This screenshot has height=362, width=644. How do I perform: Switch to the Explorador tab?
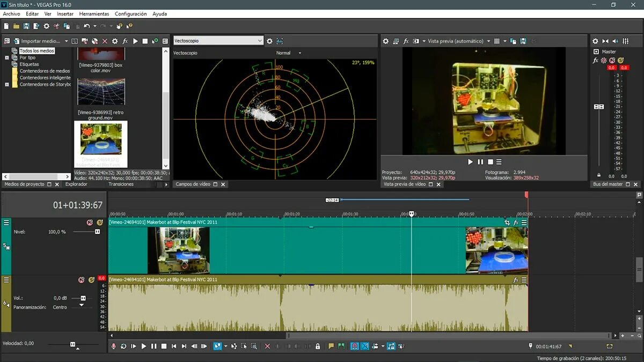point(76,184)
